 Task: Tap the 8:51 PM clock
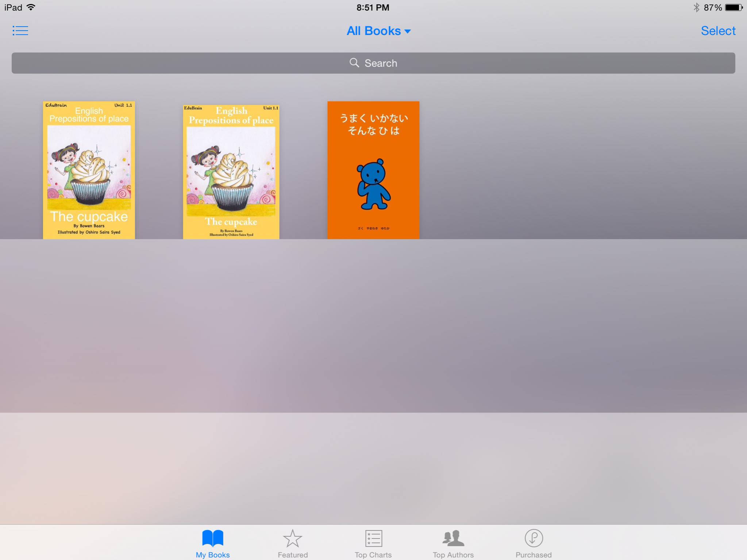coord(373,7)
